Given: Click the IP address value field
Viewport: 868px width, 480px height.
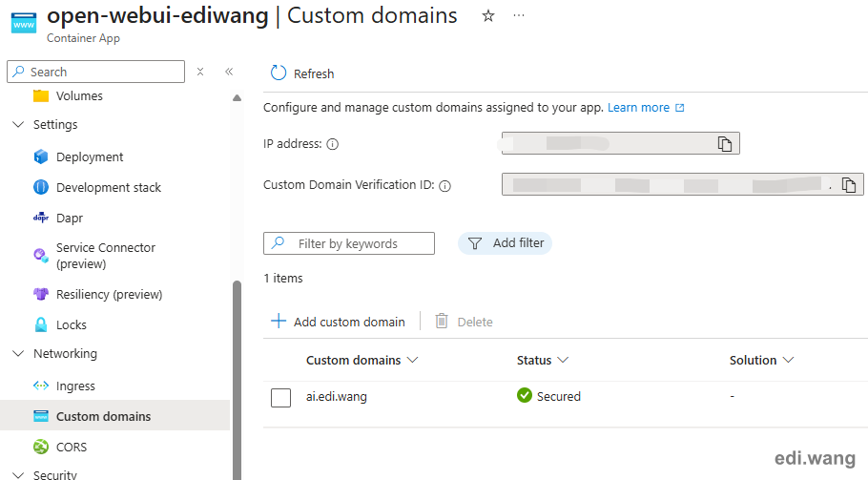Looking at the screenshot, I should 621,143.
